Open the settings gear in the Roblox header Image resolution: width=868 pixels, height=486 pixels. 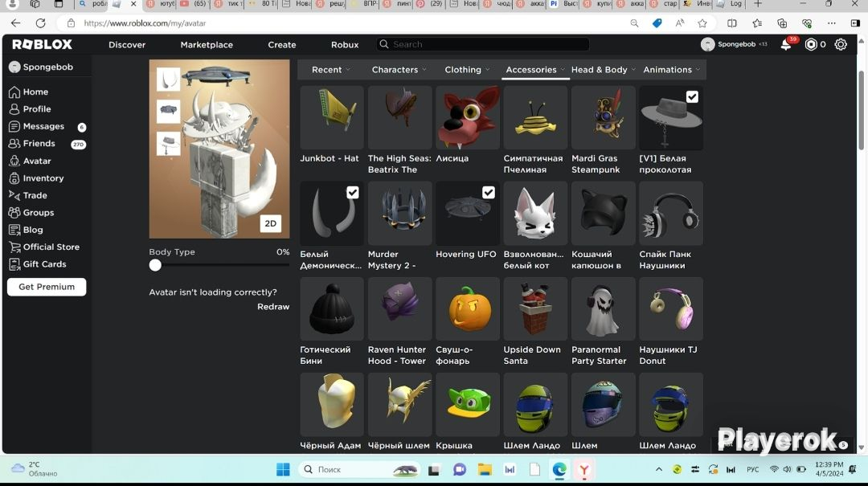pos(841,44)
